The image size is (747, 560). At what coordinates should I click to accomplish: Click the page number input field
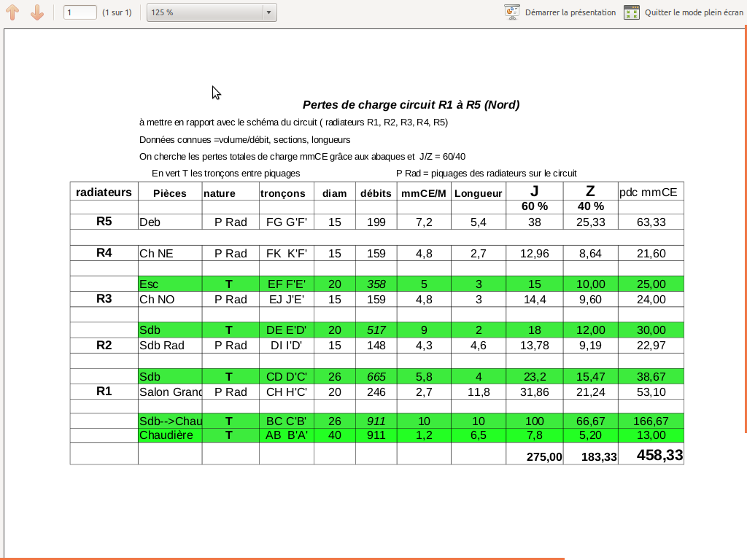click(80, 12)
